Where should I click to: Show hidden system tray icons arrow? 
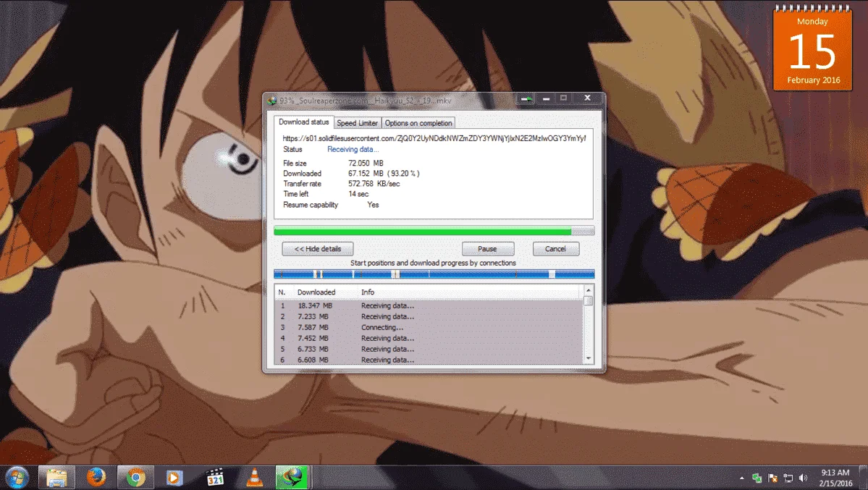coord(742,478)
